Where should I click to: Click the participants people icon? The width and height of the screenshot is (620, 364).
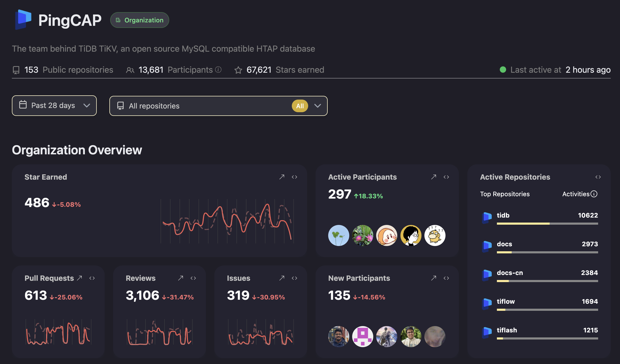pos(130,70)
